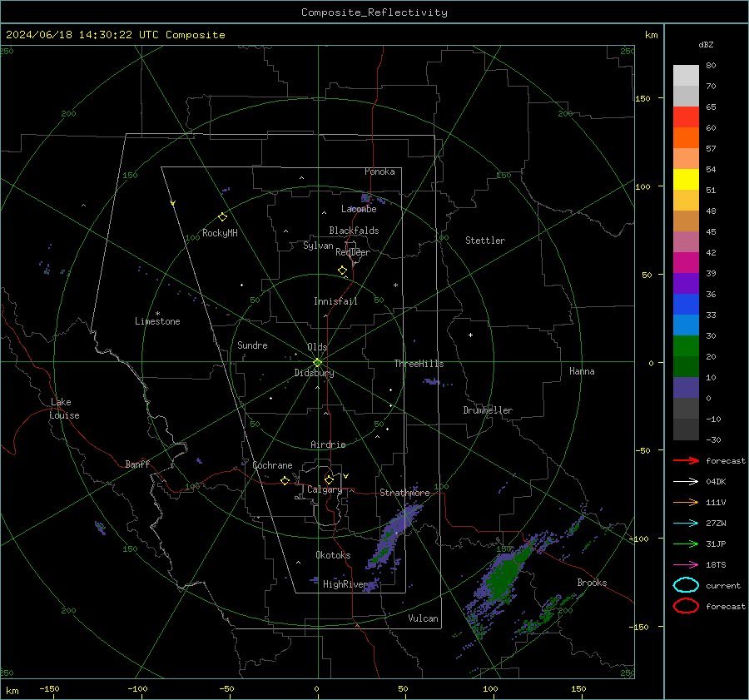Click the Banff town label
The width and height of the screenshot is (749, 700).
(137, 464)
